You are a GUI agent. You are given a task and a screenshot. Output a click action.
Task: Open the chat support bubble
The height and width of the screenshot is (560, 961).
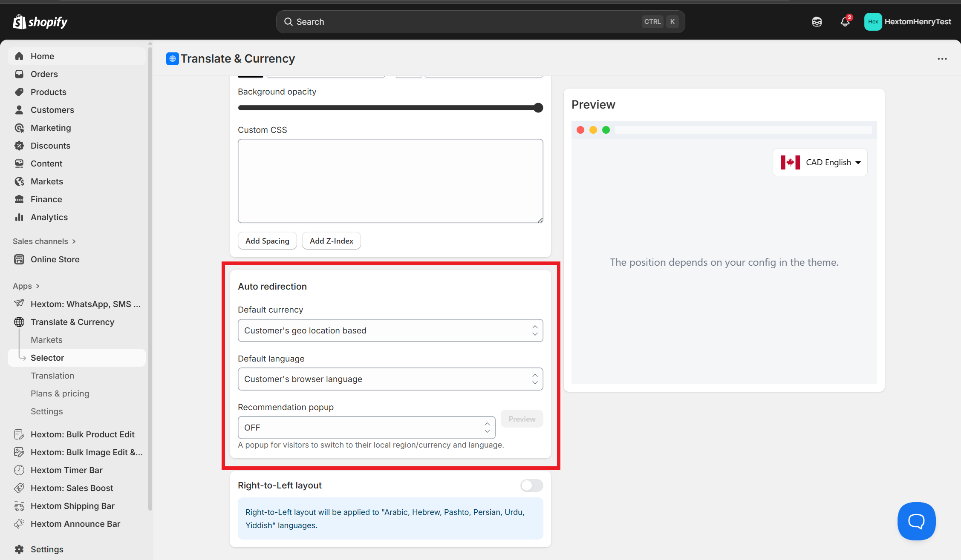916,521
